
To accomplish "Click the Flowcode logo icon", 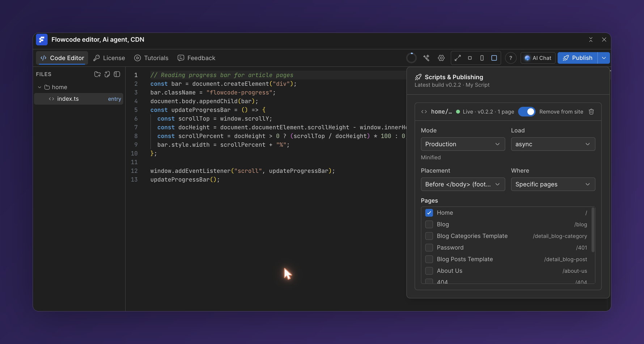I will 42,40.
